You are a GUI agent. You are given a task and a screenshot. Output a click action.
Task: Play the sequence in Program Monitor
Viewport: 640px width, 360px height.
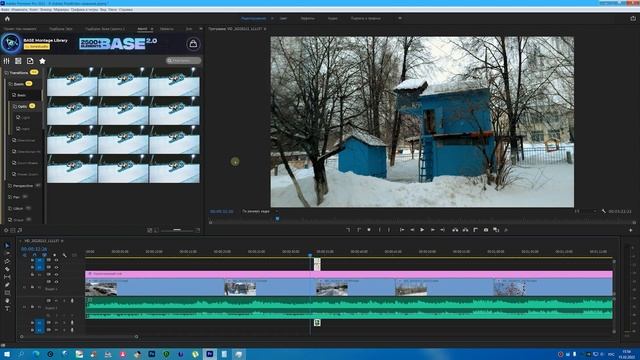(422, 230)
